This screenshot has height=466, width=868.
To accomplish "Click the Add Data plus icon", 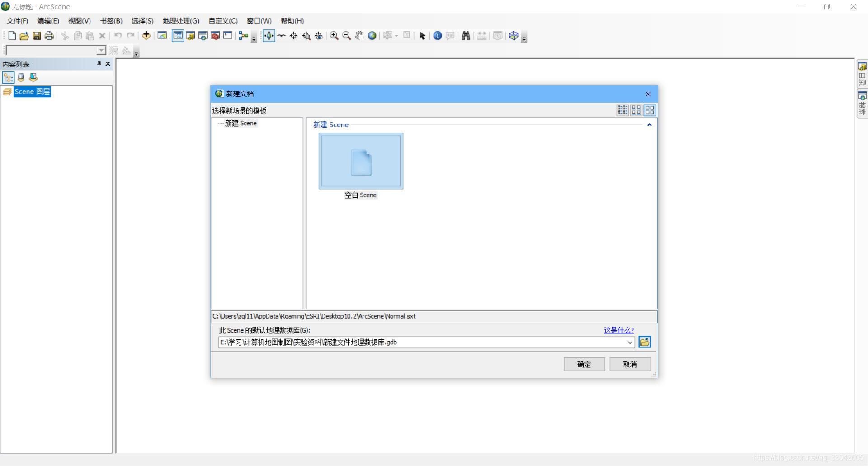I will coord(146,36).
